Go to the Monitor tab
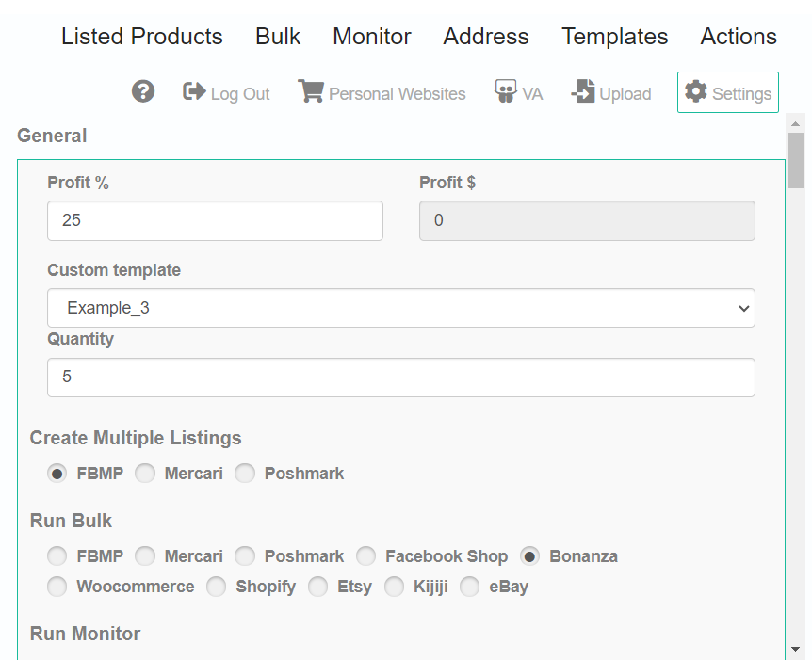This screenshot has width=812, height=660. pos(372,36)
